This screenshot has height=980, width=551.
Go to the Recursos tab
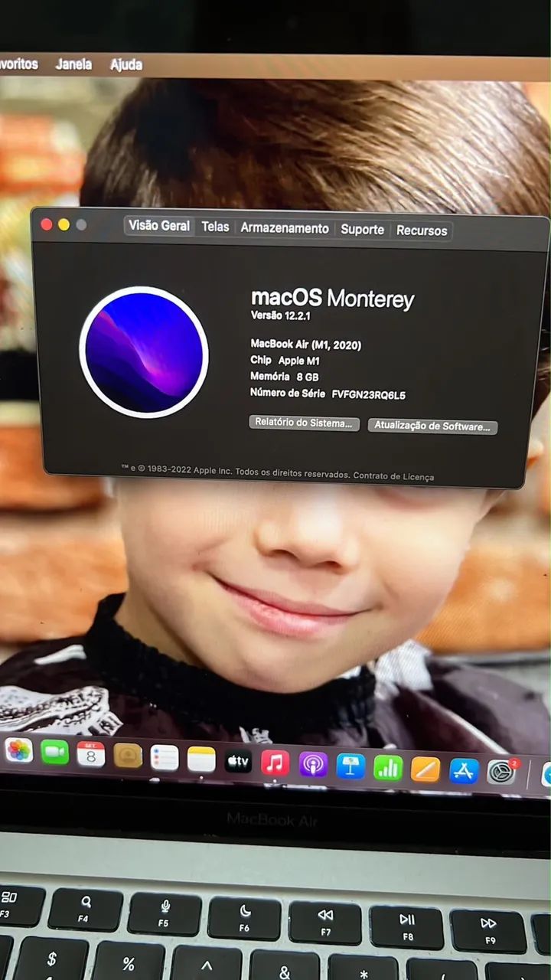click(422, 230)
